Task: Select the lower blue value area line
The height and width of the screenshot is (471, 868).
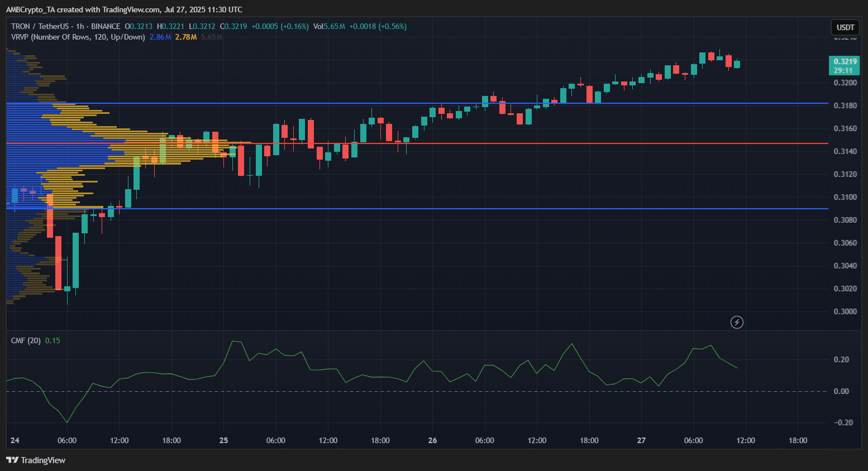Action: point(503,209)
